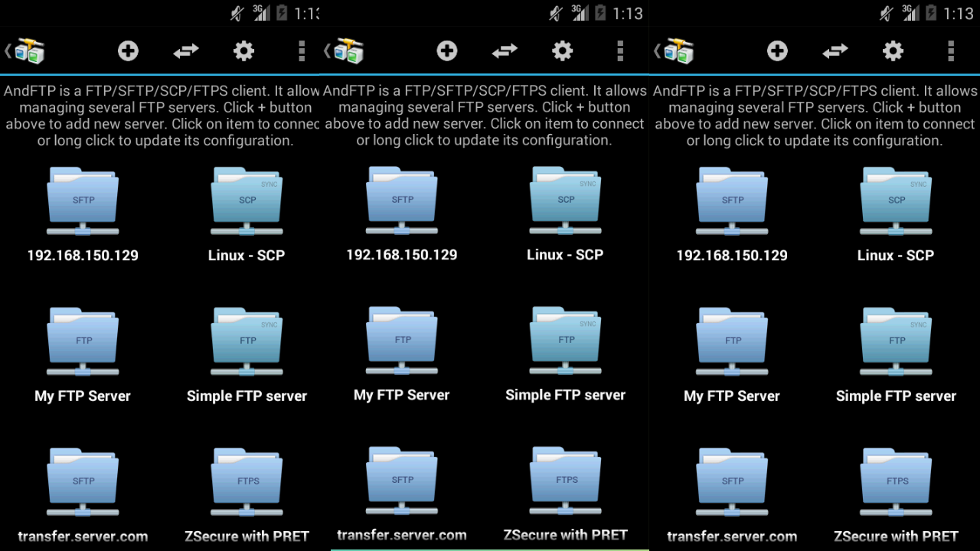Image resolution: width=980 pixels, height=551 pixels.
Task: Open overflow menu dots in right screen
Action: click(951, 51)
